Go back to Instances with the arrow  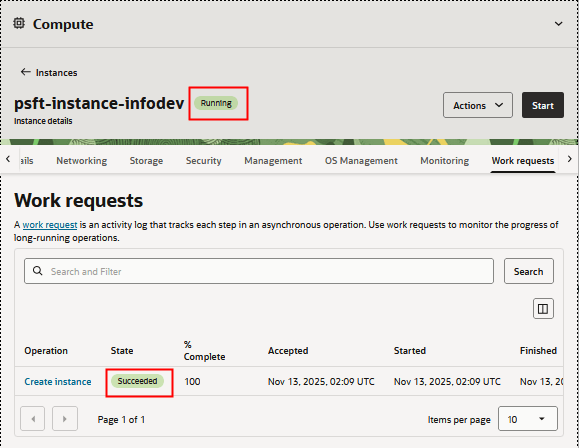point(25,72)
